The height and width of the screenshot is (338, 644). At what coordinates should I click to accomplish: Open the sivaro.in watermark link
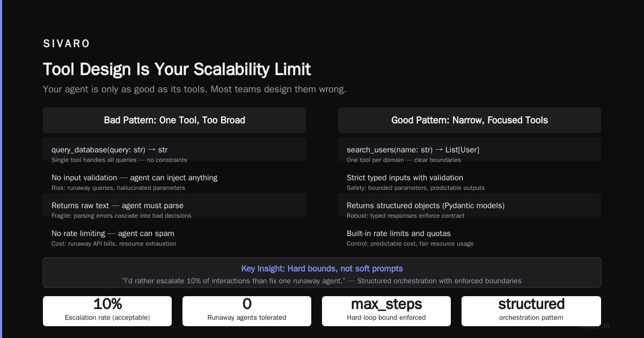595,326
